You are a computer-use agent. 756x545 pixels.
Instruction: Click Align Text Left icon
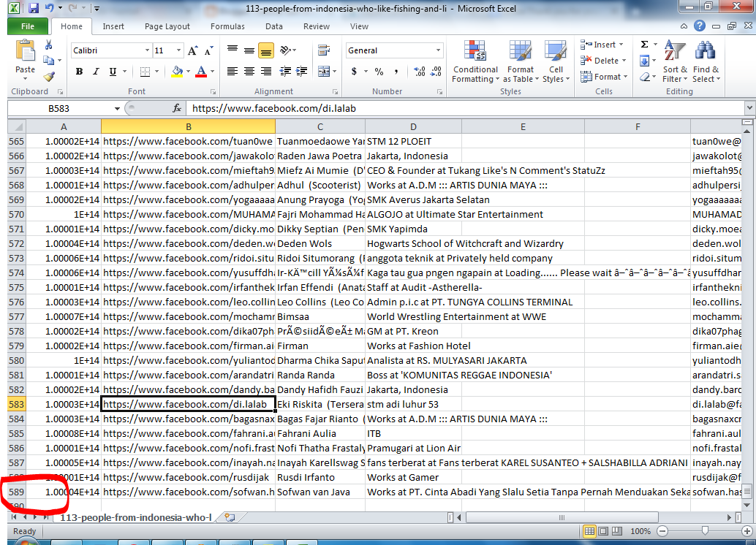[233, 72]
